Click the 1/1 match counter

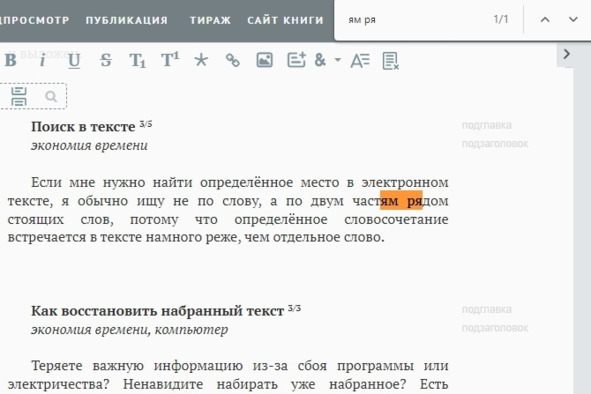click(501, 19)
